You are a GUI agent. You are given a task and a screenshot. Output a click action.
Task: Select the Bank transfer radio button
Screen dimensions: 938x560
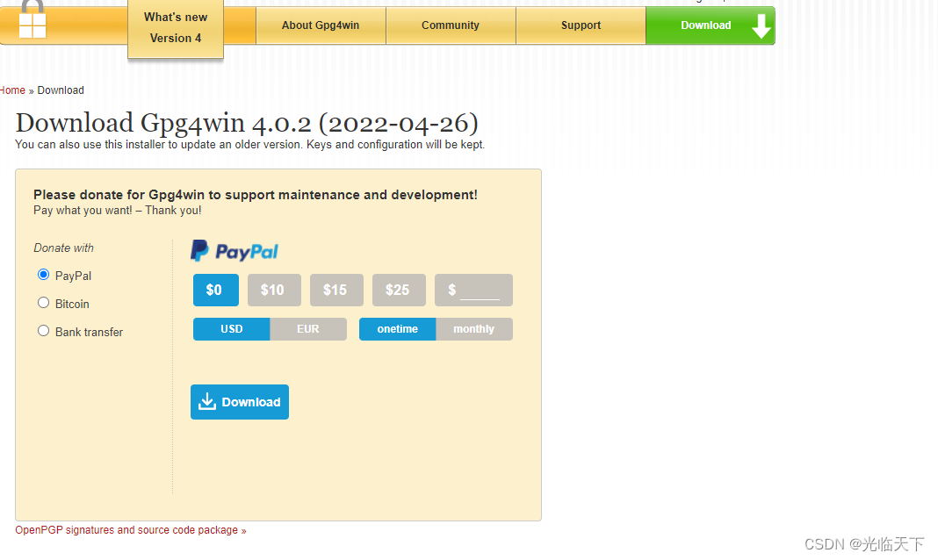[43, 331]
